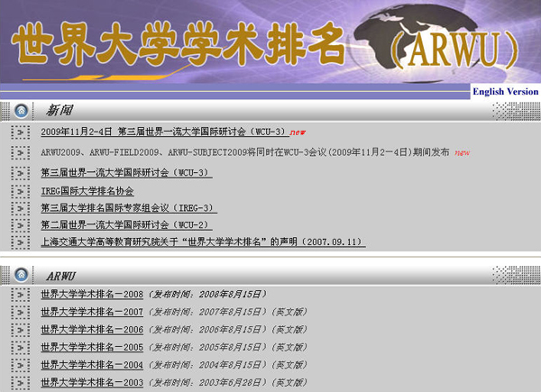The height and width of the screenshot is (392, 541).
Task: Open 世界大学学术排名－2005 link
Action: click(x=92, y=347)
